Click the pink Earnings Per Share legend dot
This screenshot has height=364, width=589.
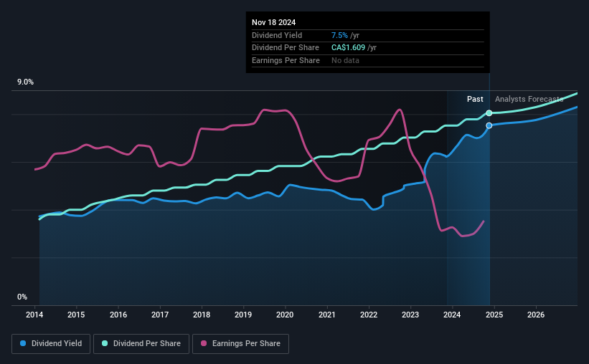click(204, 343)
